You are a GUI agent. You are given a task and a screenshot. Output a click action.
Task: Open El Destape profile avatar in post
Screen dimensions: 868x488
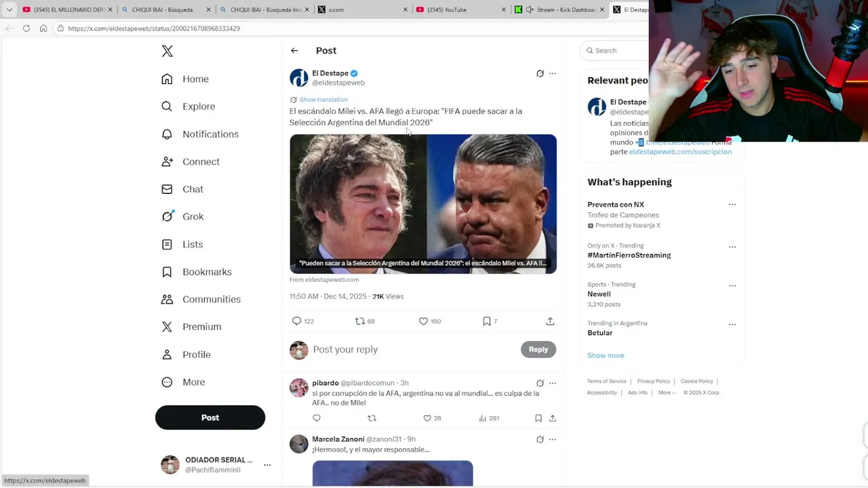pos(299,78)
